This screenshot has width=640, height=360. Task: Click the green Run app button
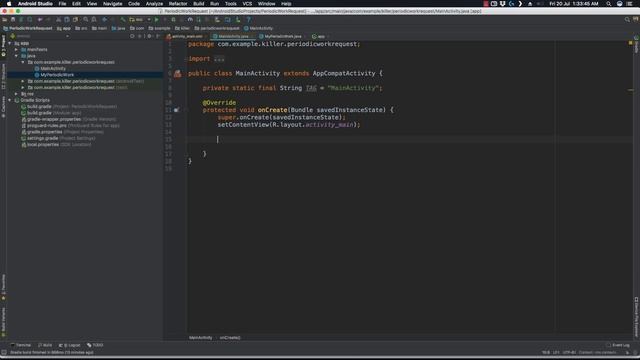[x=156, y=20]
